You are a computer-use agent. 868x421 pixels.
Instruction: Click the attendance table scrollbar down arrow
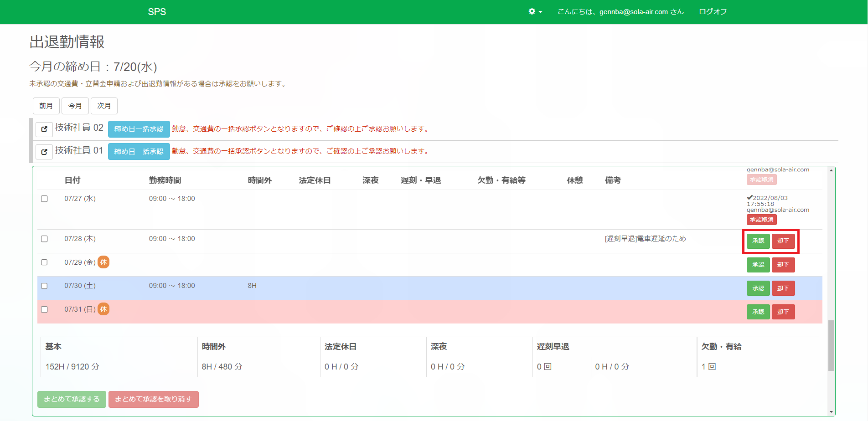831,412
